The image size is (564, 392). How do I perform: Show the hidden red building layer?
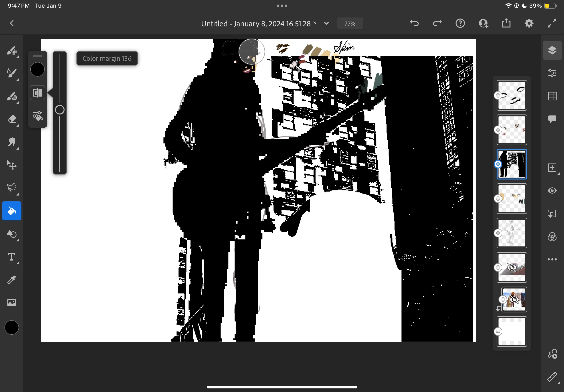512,267
